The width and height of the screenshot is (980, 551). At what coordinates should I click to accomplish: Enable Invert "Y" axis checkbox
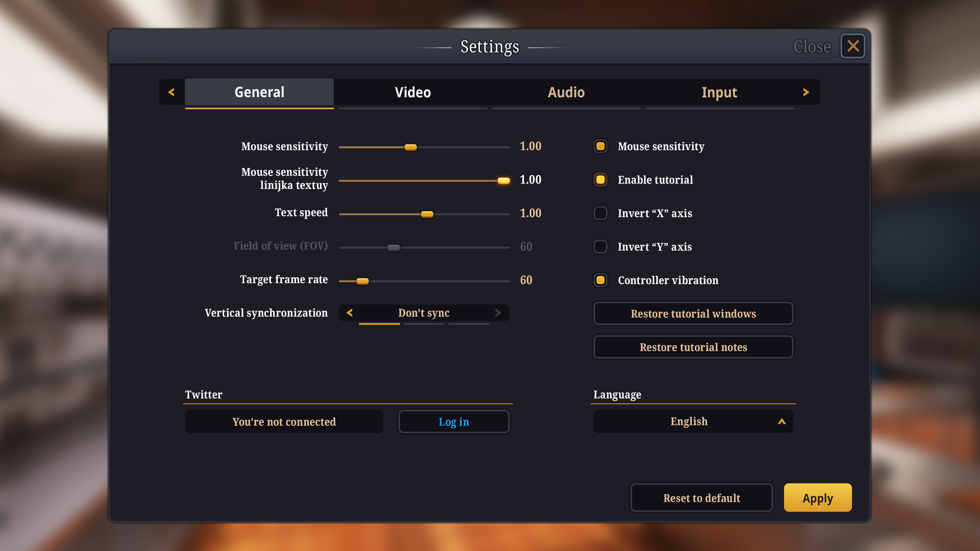coord(600,246)
